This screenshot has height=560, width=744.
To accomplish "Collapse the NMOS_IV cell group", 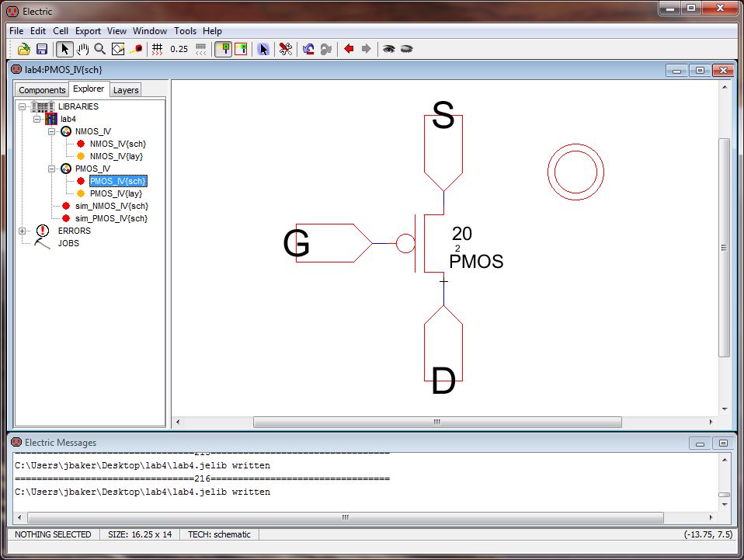I will 51,131.
